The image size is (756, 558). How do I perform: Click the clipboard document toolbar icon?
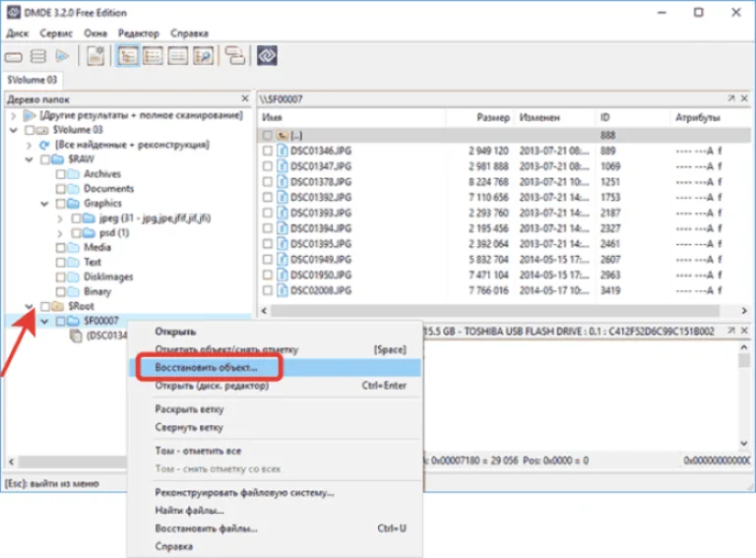coord(95,56)
